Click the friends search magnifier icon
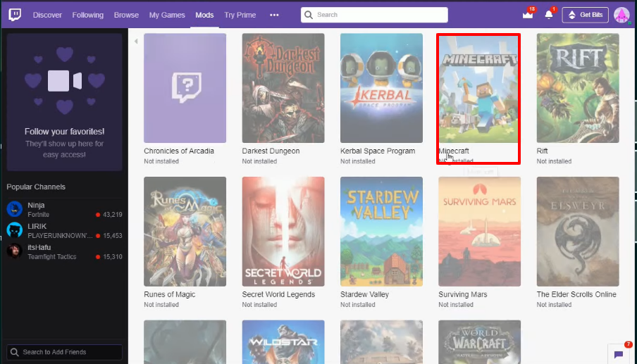 click(15, 352)
